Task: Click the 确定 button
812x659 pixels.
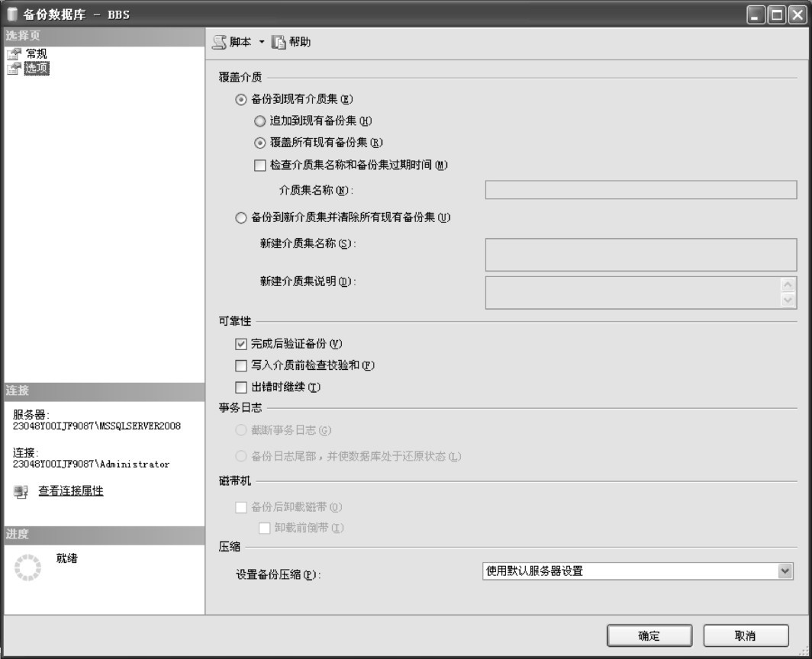Action: [x=649, y=635]
